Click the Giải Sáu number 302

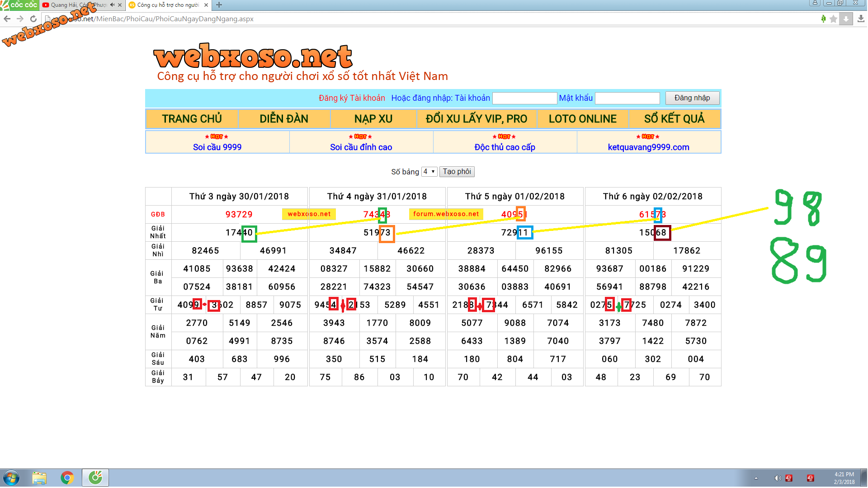point(653,359)
